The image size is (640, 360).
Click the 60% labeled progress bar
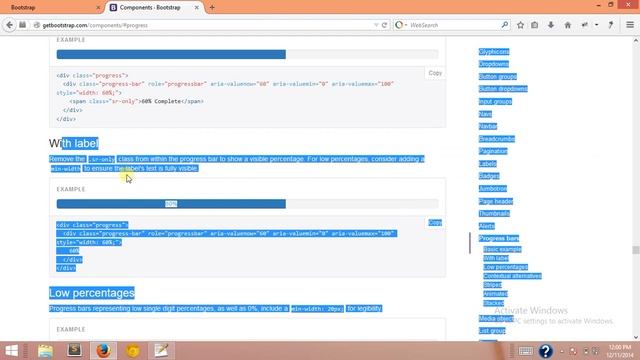pos(247,203)
